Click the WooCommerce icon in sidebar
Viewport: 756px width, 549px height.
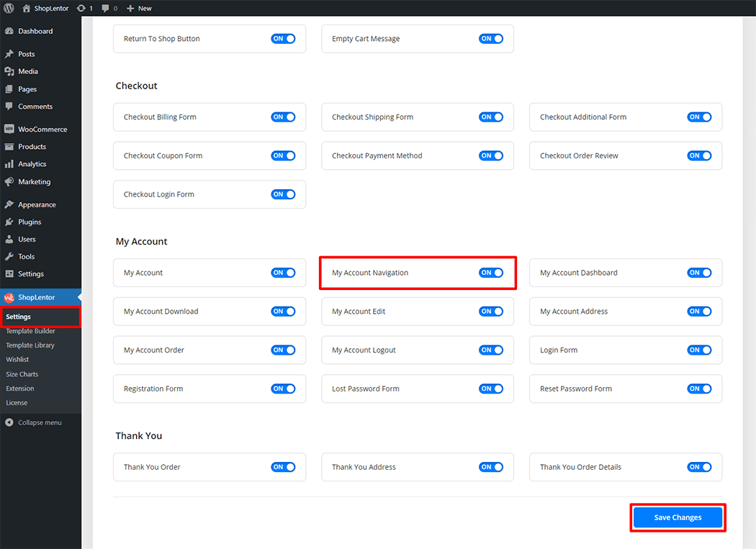9,130
